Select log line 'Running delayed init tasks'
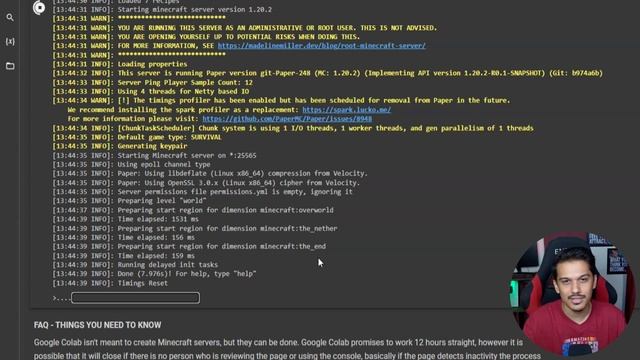The width and height of the screenshot is (640, 360). point(135,265)
